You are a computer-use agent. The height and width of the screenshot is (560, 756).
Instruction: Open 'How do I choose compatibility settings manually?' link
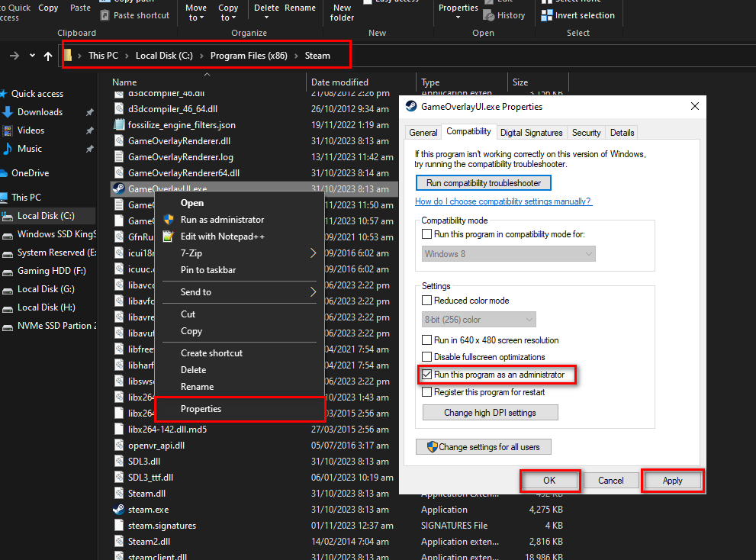[x=503, y=201]
